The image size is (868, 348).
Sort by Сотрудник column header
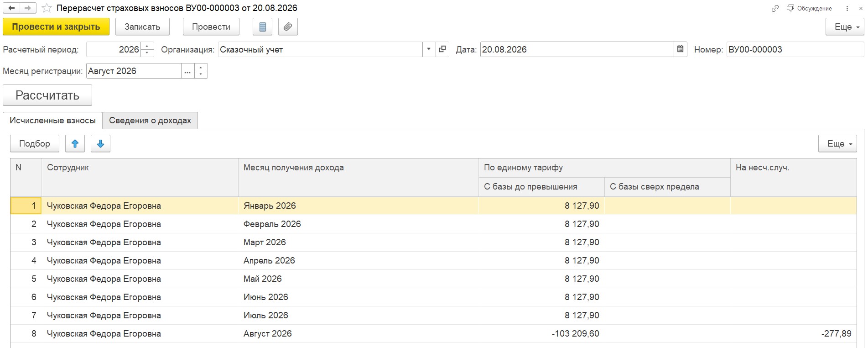click(x=140, y=177)
